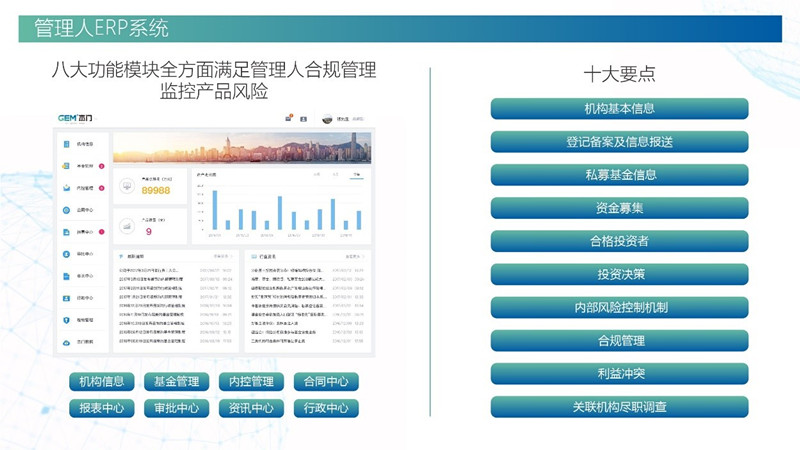Select the 机构基本信息 bar

click(x=619, y=108)
